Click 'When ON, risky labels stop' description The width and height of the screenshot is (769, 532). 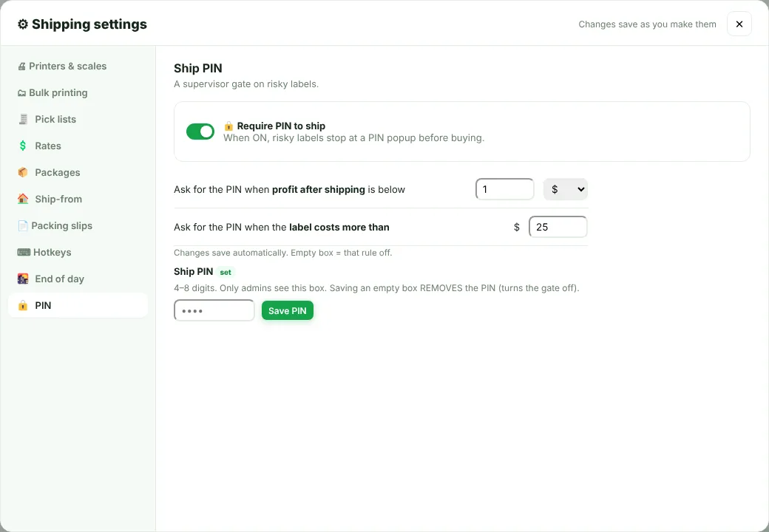[353, 138]
